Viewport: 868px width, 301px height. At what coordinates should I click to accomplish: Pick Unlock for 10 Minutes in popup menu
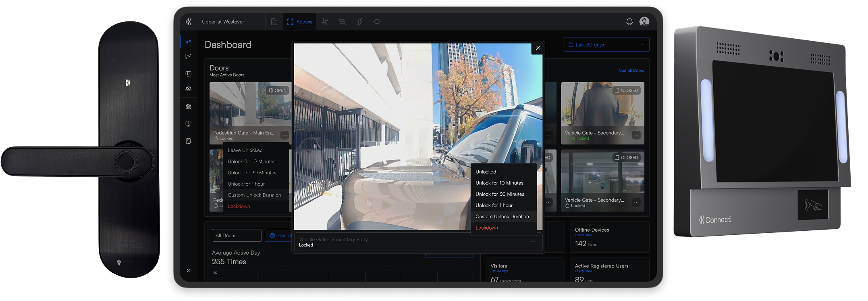(504, 183)
